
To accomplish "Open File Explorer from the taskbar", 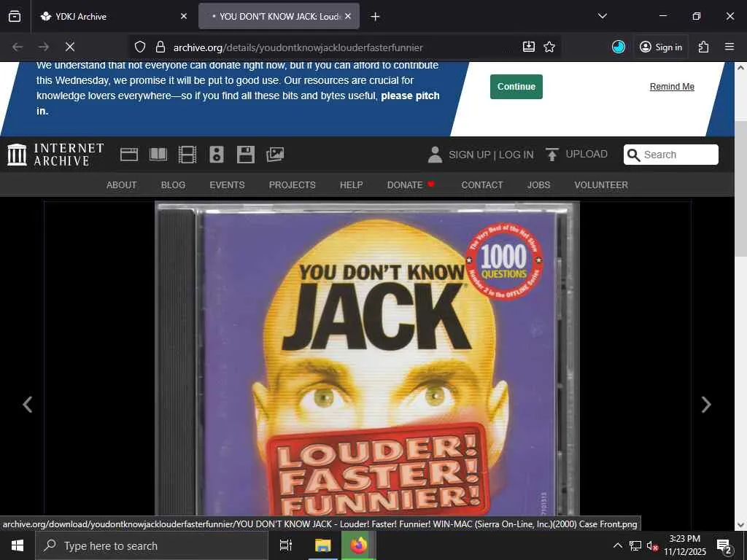I will tap(322, 545).
